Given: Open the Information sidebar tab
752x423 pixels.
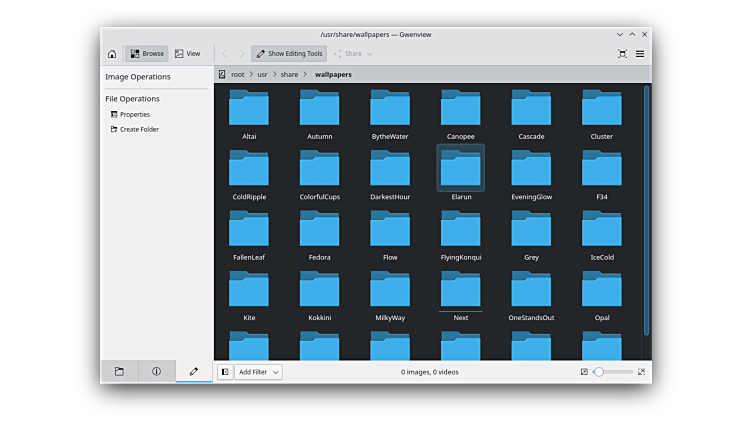Looking at the screenshot, I should [156, 371].
